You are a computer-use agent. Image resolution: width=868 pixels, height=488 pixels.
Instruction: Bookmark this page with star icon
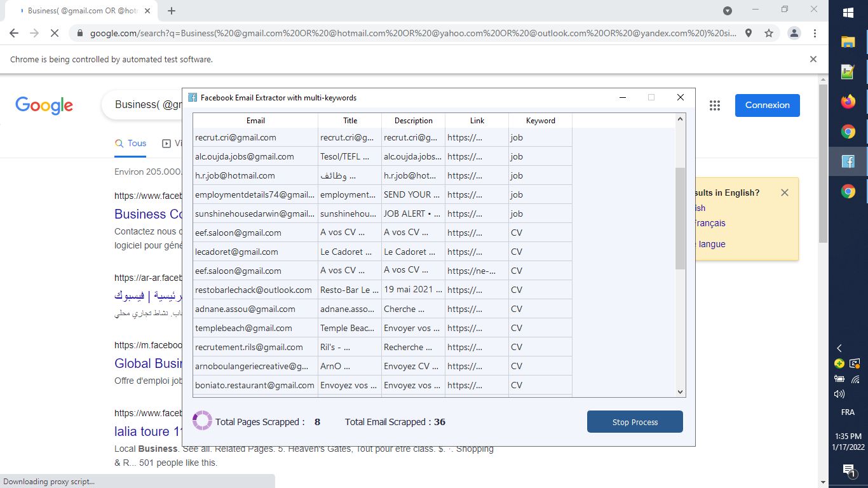[x=769, y=33]
